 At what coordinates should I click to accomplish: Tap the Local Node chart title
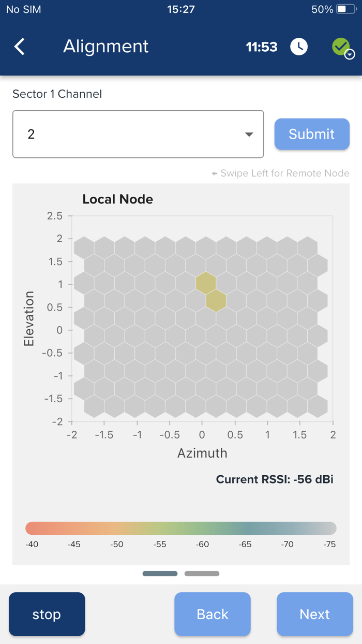[117, 199]
